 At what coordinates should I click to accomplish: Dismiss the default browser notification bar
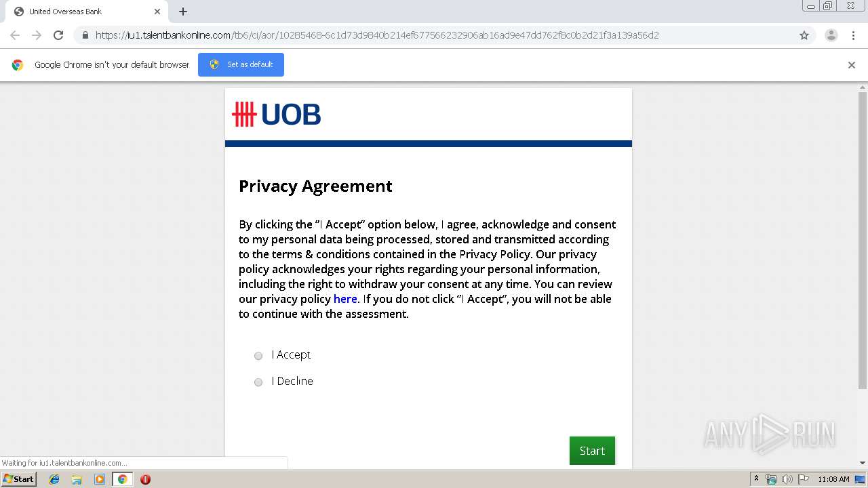tap(851, 65)
